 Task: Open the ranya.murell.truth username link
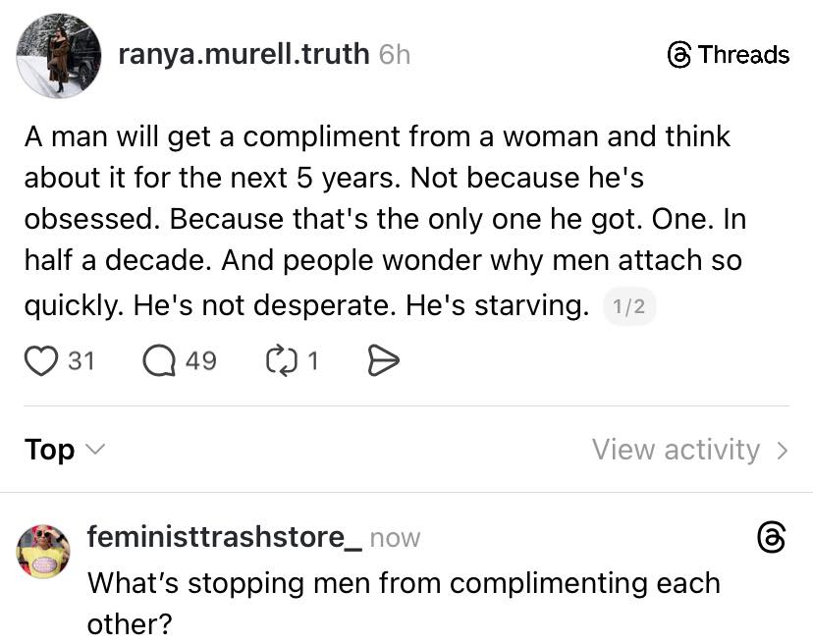(x=244, y=54)
